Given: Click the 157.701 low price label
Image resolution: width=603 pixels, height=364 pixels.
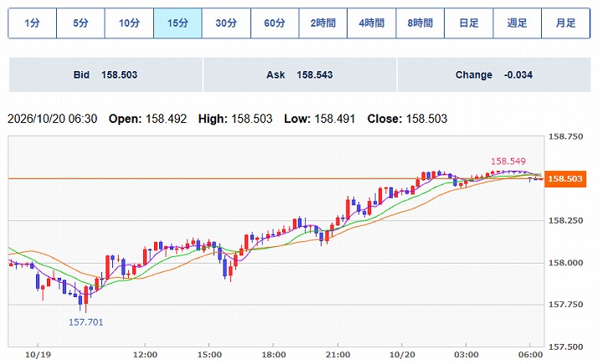Looking at the screenshot, I should coord(85,322).
